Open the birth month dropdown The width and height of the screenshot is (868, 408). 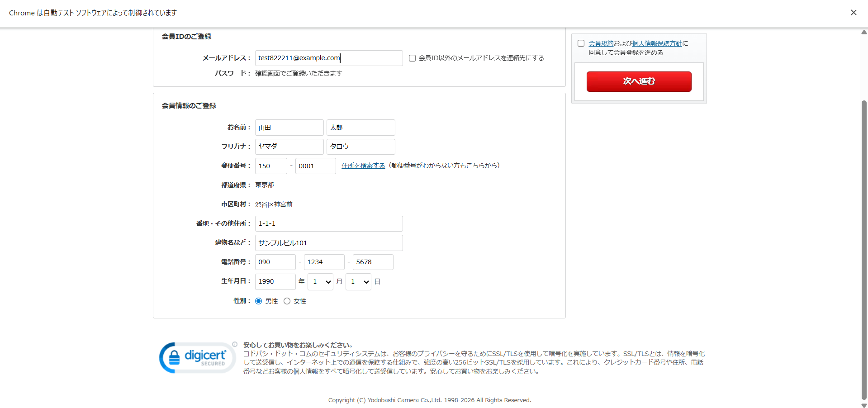click(x=320, y=282)
